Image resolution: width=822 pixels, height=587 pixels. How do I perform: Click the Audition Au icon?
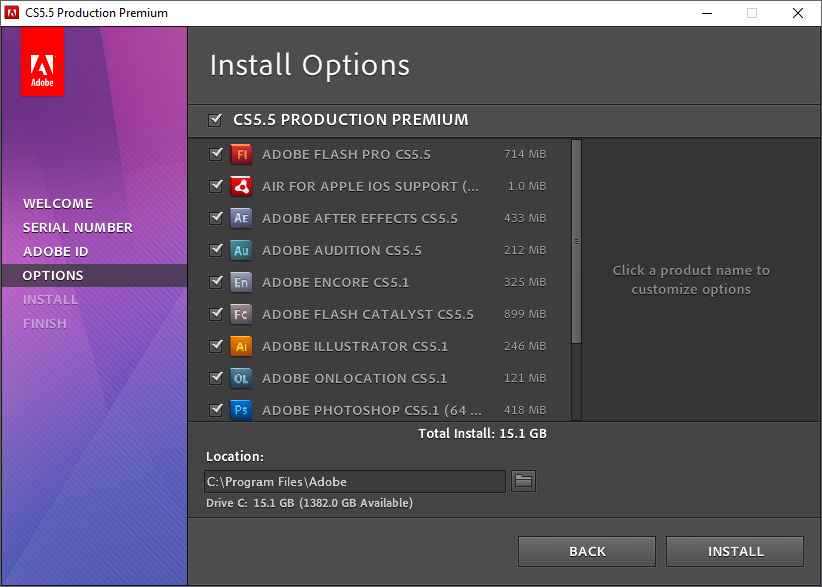click(x=240, y=250)
